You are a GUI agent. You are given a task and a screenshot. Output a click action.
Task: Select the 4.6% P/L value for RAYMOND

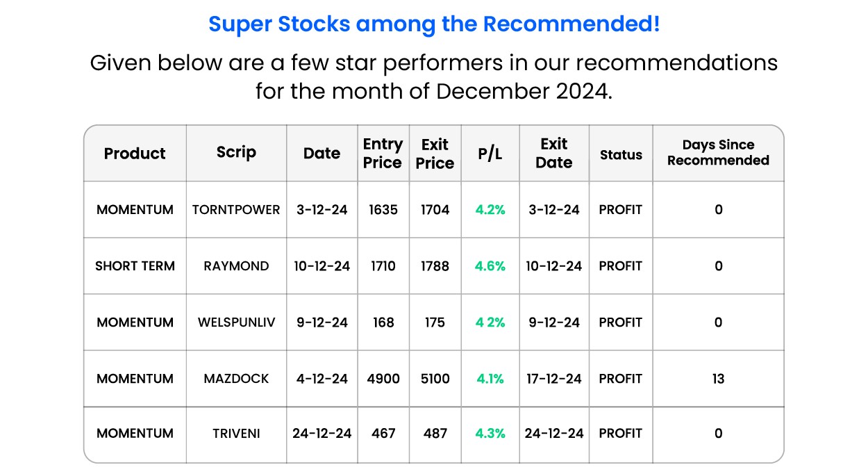point(490,266)
